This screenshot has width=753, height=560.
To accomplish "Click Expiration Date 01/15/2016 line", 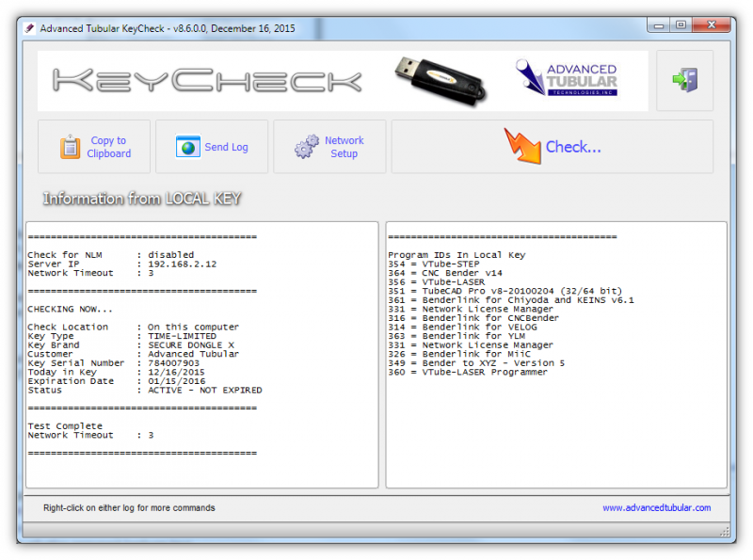I will pos(117,381).
